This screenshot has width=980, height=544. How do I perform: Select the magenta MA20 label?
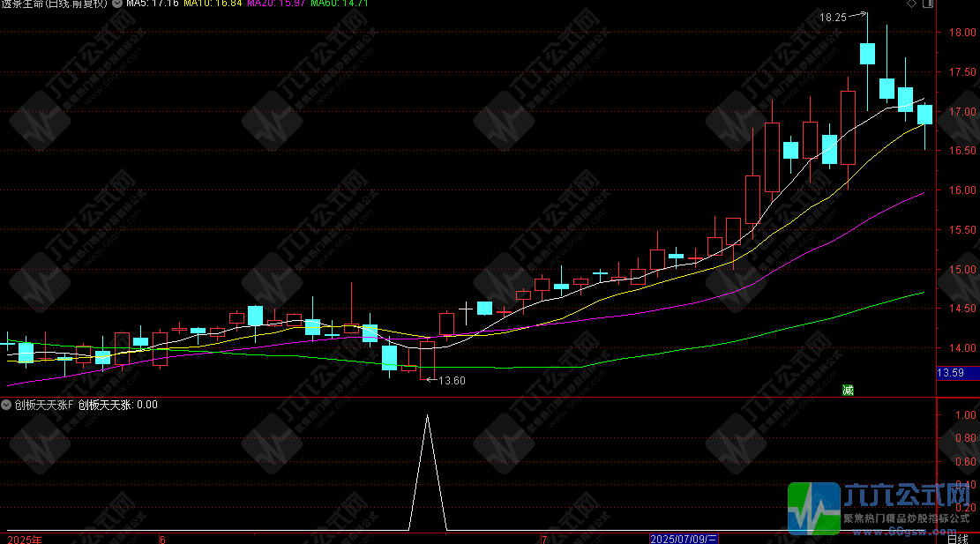(276, 4)
